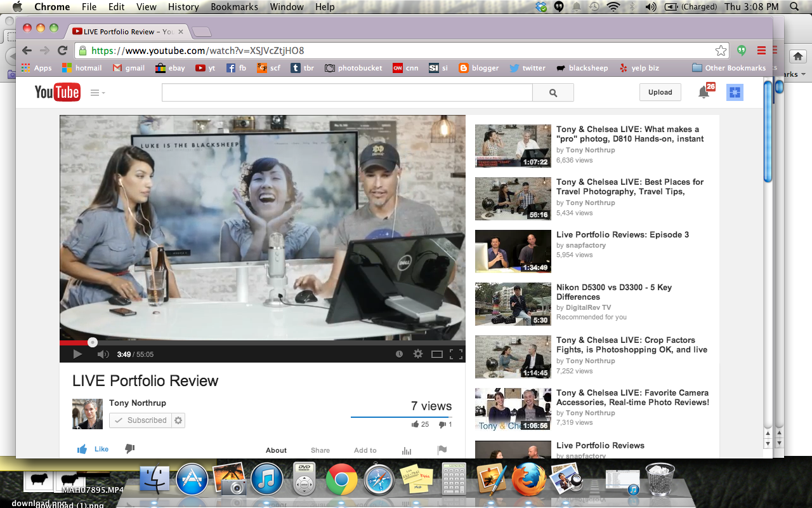Open the Apps bookmark
812x508 pixels.
37,68
